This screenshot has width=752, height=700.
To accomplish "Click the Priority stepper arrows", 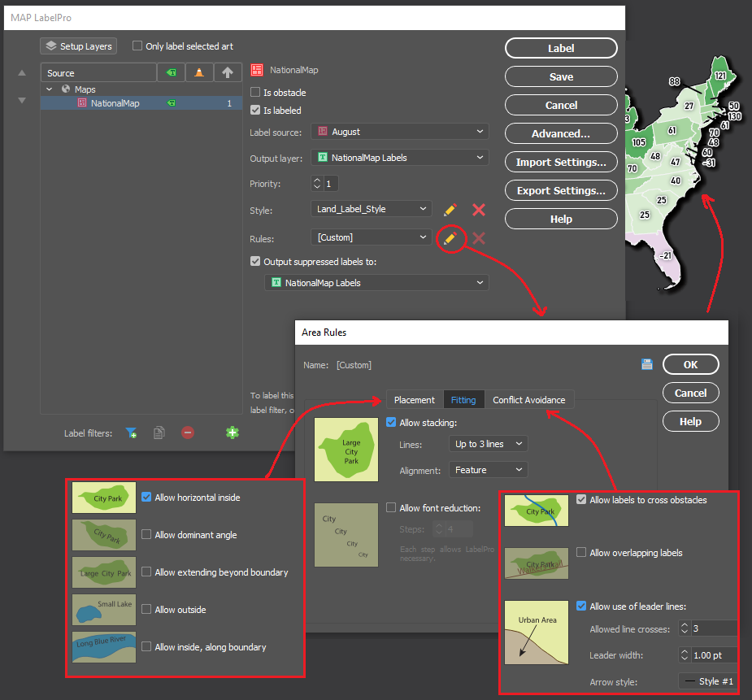I will [x=317, y=184].
